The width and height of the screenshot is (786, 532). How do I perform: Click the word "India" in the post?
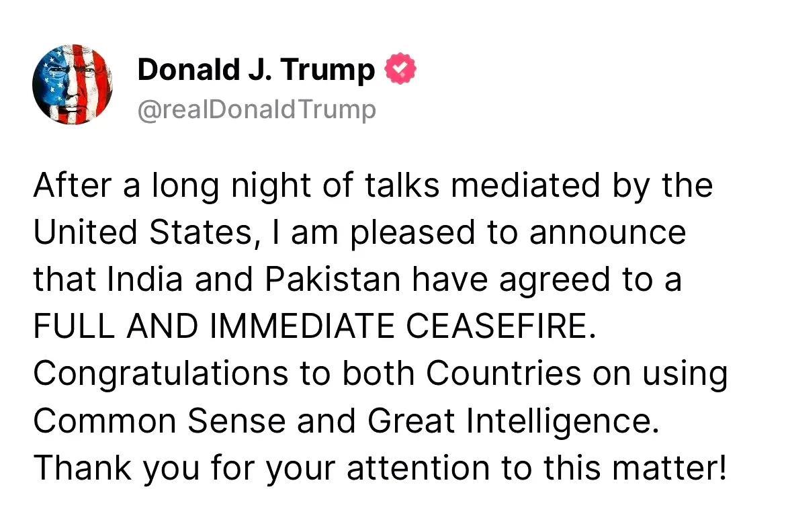(x=144, y=279)
